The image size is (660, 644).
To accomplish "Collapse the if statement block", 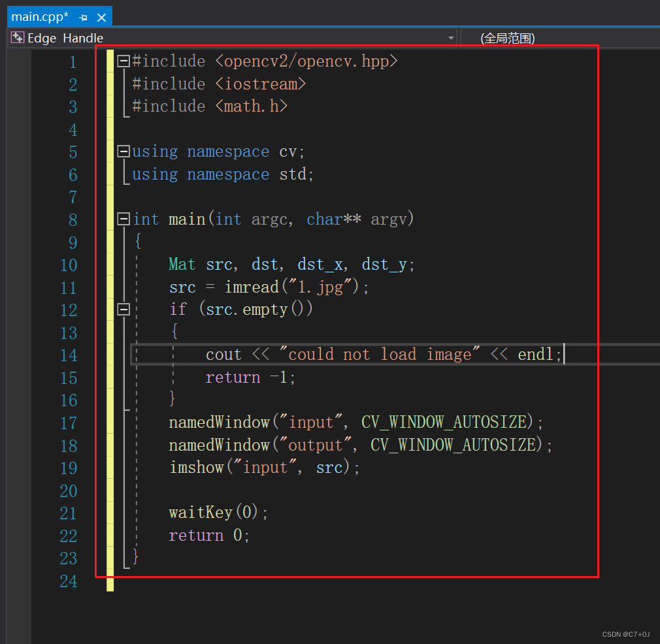I will click(123, 310).
